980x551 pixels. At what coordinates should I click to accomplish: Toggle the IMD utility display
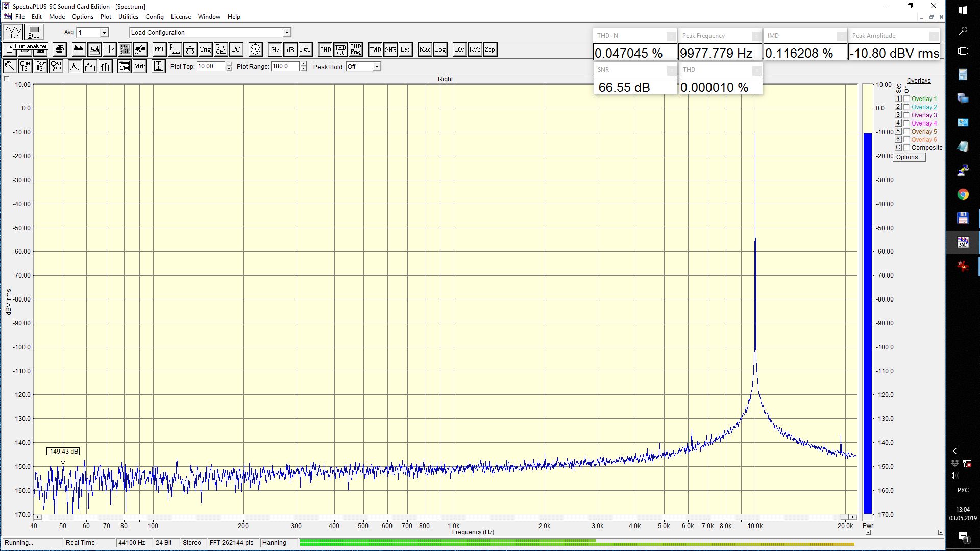375,49
